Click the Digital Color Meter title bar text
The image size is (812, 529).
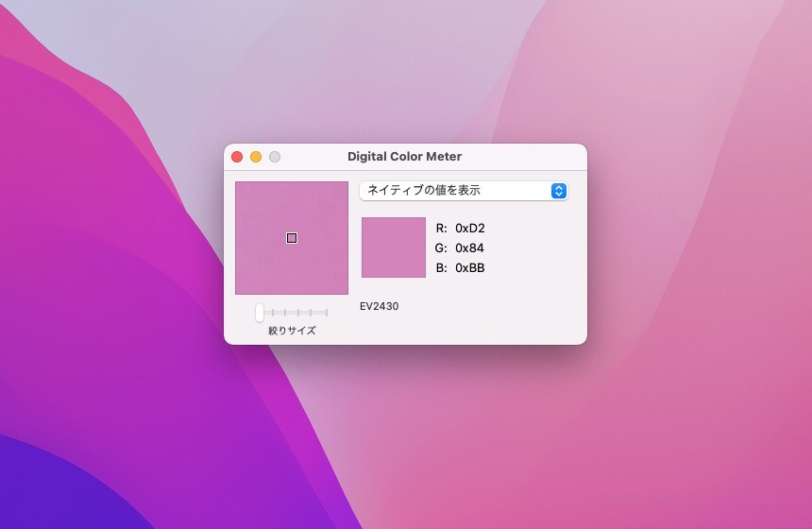[404, 157]
